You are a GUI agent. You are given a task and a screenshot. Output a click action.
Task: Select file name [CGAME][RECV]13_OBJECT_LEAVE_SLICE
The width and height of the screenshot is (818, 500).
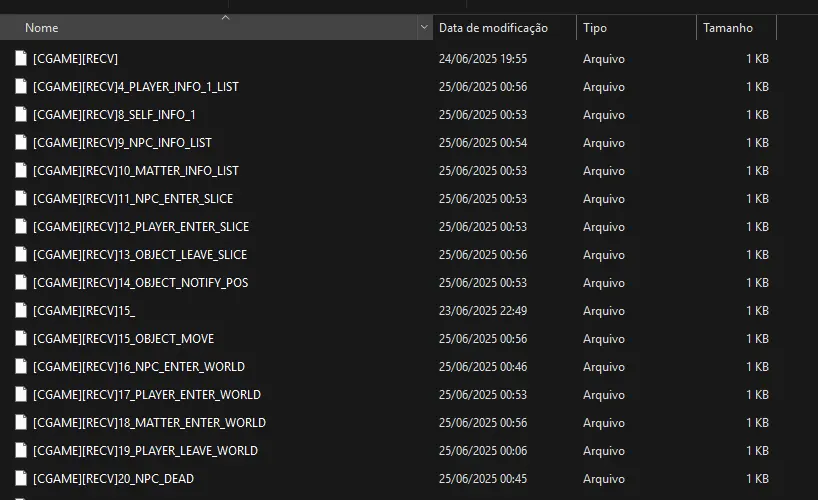[140, 255]
